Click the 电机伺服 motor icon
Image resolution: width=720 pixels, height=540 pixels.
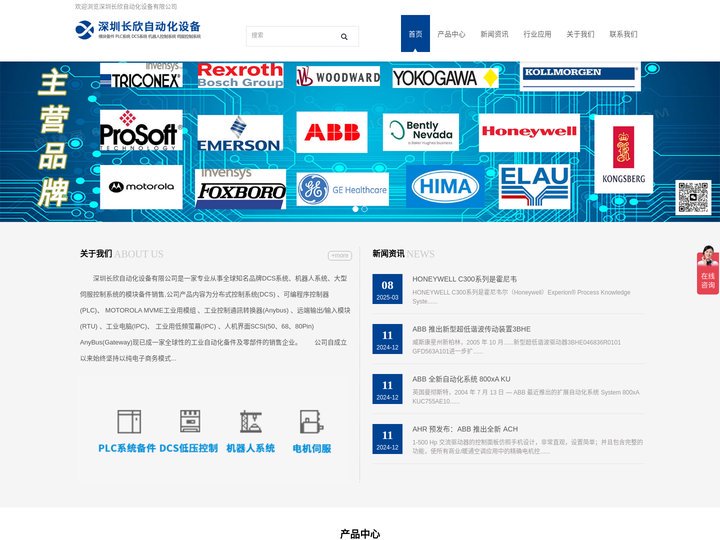312,422
